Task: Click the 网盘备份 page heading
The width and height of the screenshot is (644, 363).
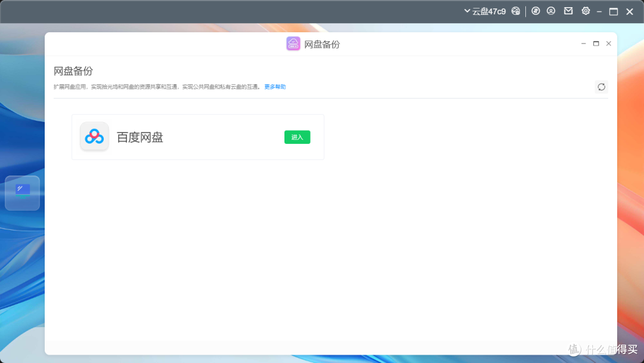Action: (x=73, y=71)
